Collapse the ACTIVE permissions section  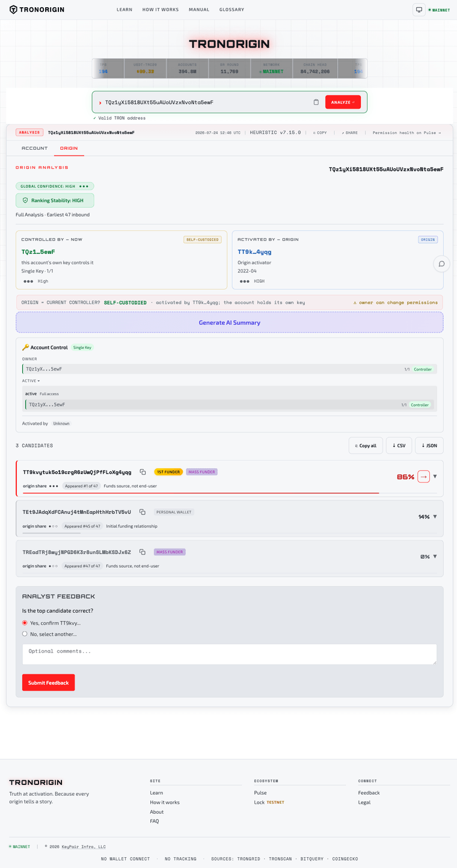[x=31, y=381]
